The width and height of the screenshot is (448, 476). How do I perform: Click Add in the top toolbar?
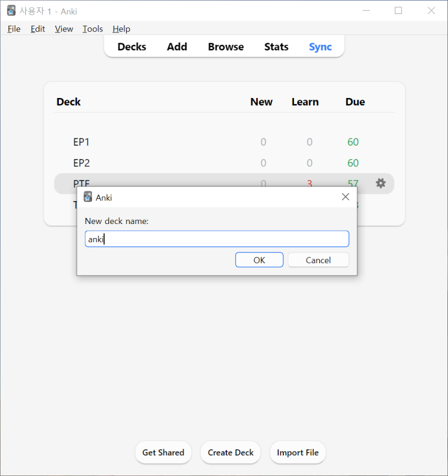click(177, 46)
